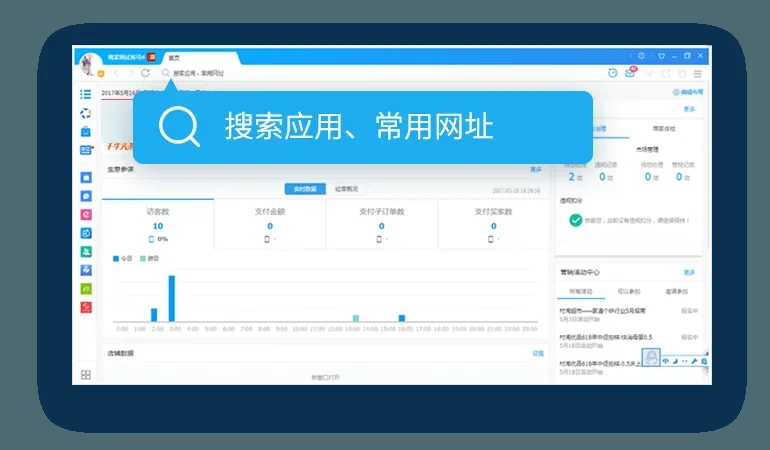The height and width of the screenshot is (450, 770).
Task: Open the green person sidebar icon
Action: point(86,252)
